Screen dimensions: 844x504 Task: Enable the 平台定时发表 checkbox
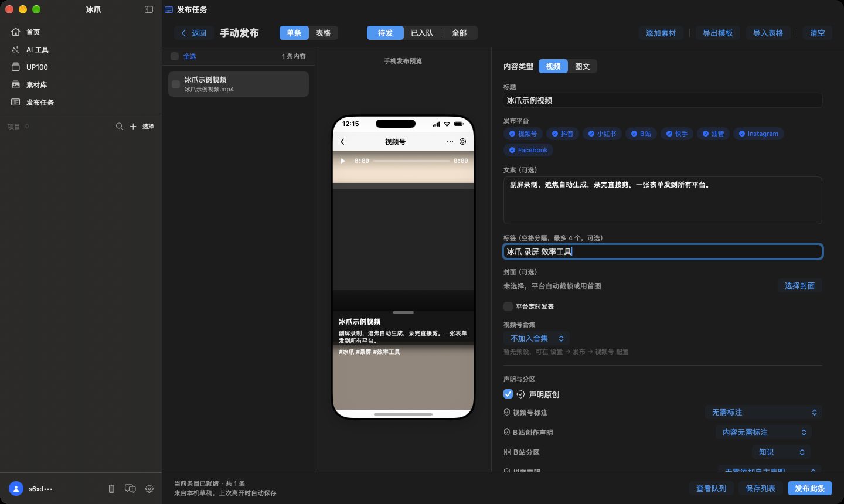(508, 307)
